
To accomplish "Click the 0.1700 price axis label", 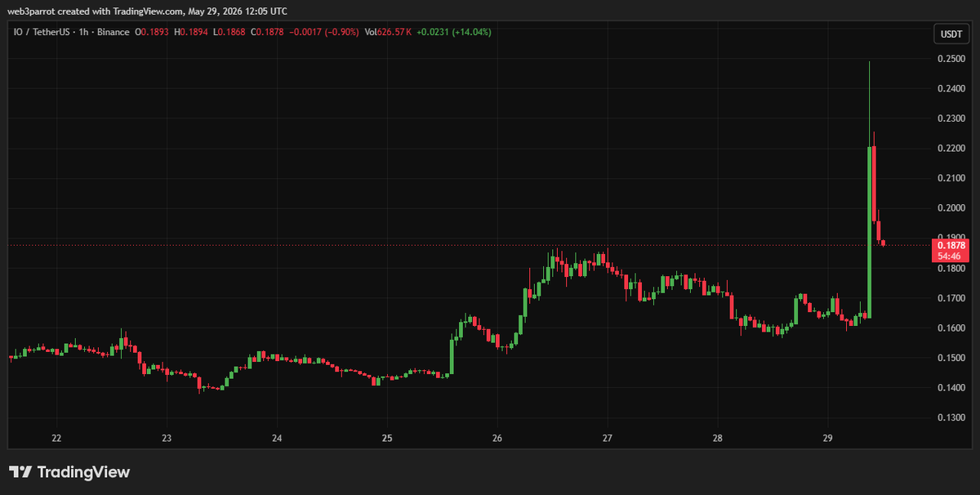I will tap(951, 298).
